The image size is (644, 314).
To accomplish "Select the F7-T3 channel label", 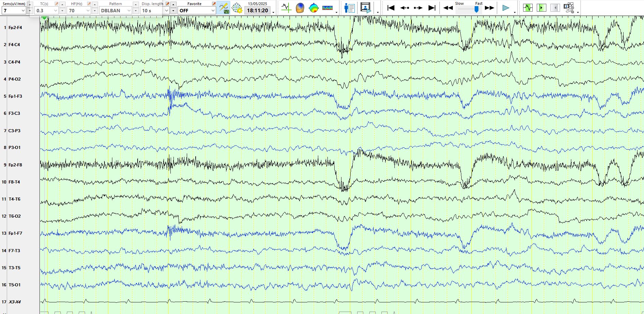I will tap(14, 251).
